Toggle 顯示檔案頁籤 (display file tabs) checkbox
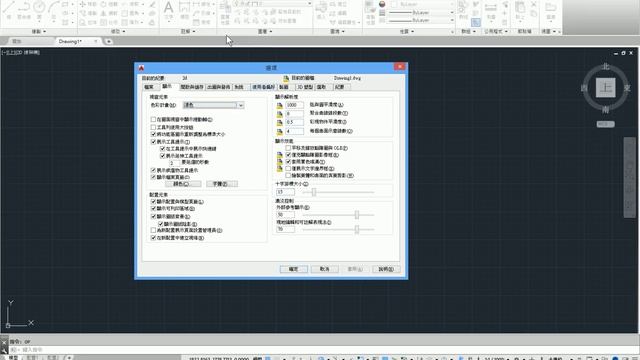Screen dimensions: 640x360 tap(153, 177)
